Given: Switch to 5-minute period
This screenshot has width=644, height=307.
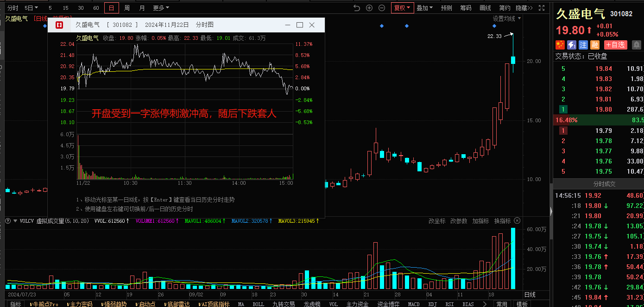Looking at the screenshot, I should (x=50, y=8).
